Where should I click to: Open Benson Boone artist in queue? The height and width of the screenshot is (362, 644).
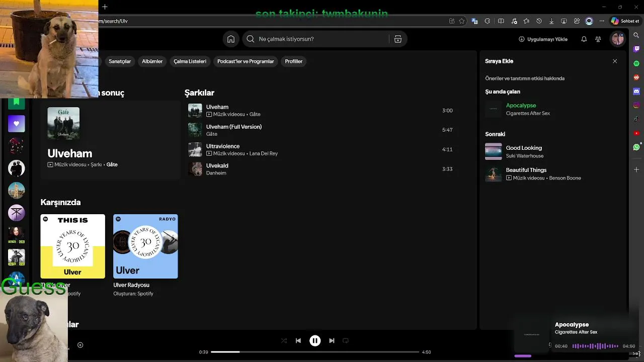click(x=565, y=178)
